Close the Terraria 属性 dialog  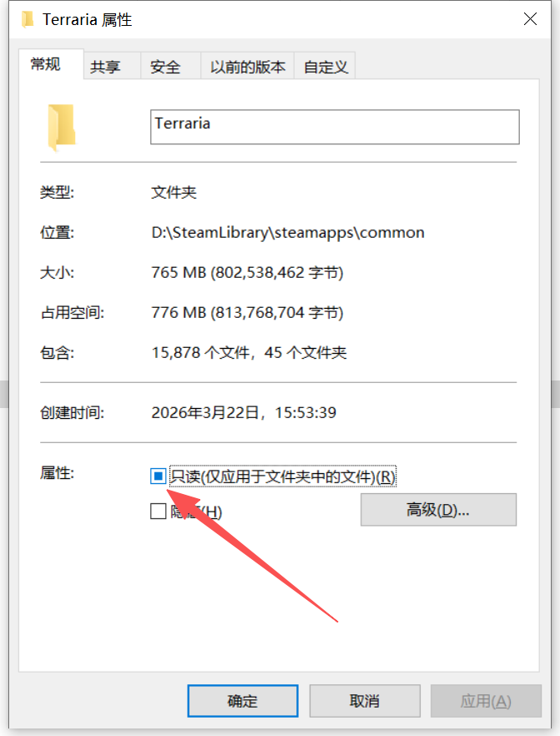pos(530,19)
